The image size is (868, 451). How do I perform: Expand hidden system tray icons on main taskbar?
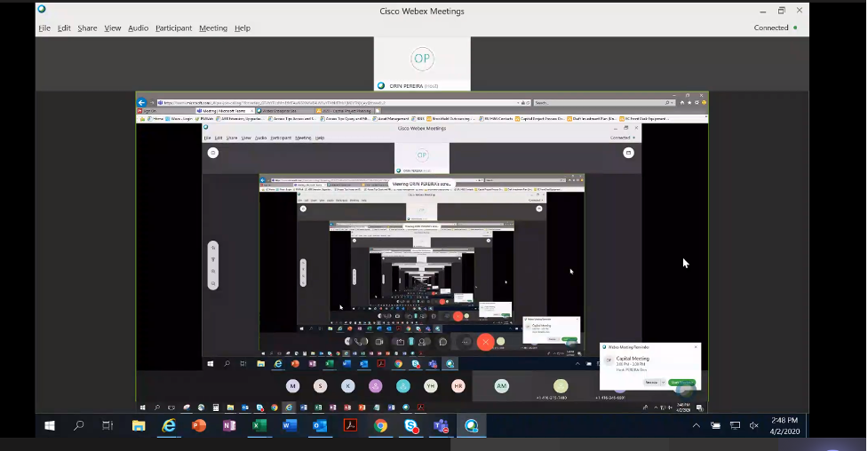696,425
